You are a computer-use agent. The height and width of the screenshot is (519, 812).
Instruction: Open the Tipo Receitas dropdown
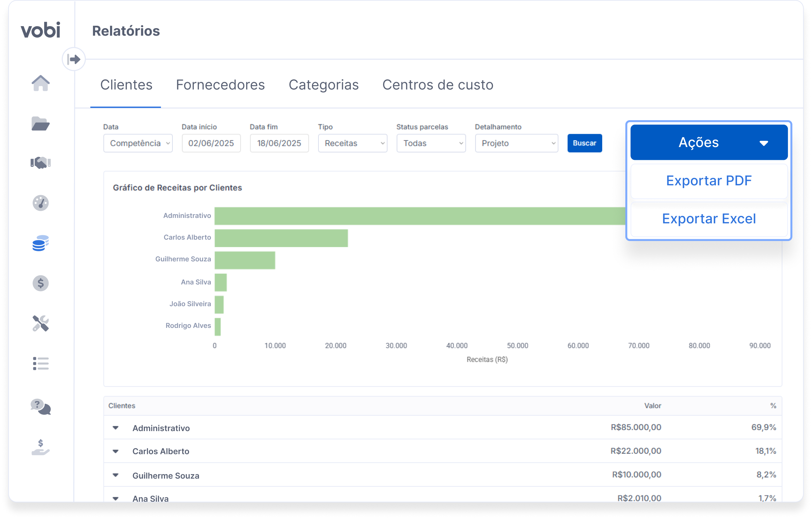coord(352,143)
